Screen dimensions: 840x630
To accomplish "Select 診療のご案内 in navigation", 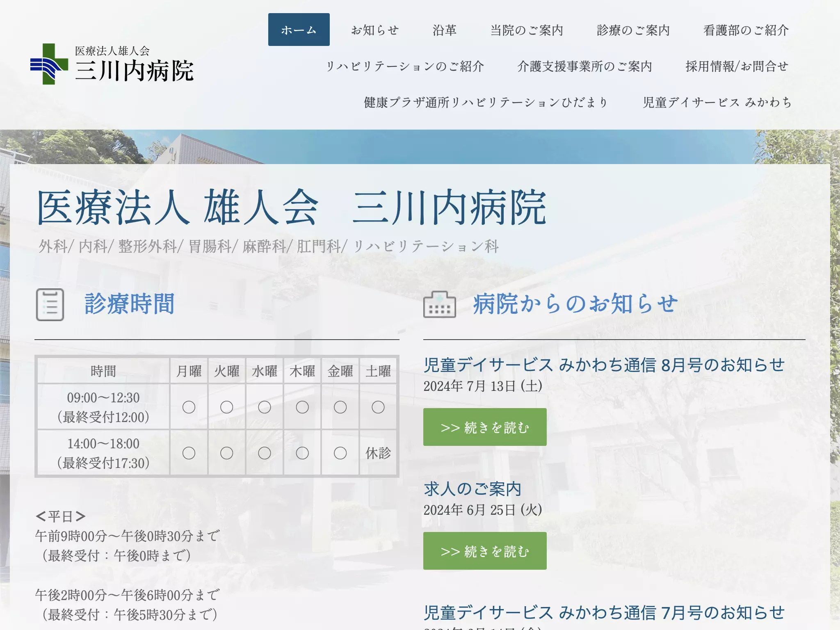I will (633, 30).
